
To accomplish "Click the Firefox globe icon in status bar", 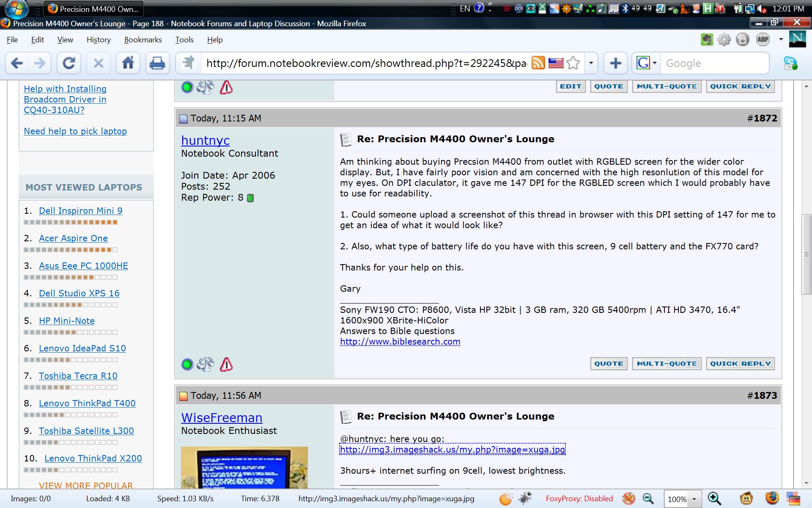I will (x=772, y=499).
